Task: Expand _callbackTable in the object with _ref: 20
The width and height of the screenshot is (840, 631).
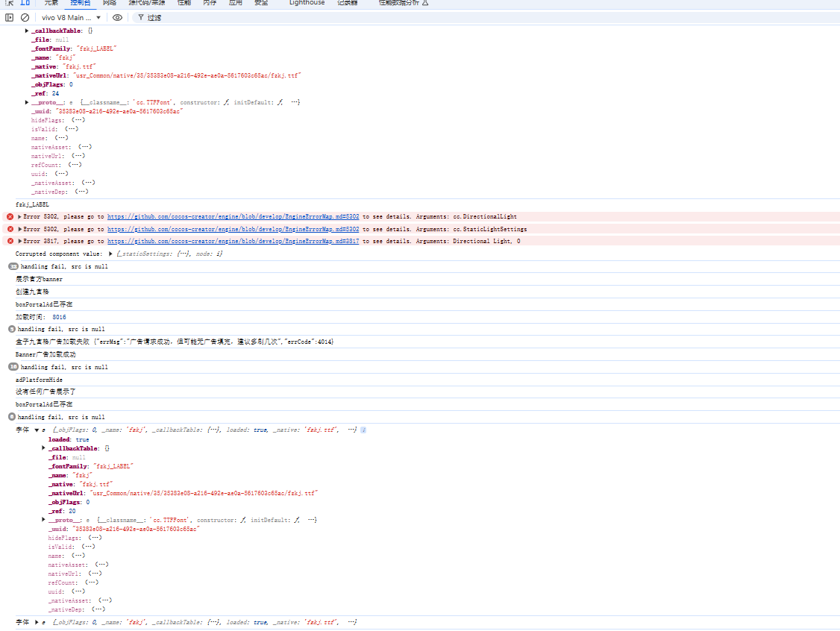Action: click(43, 448)
